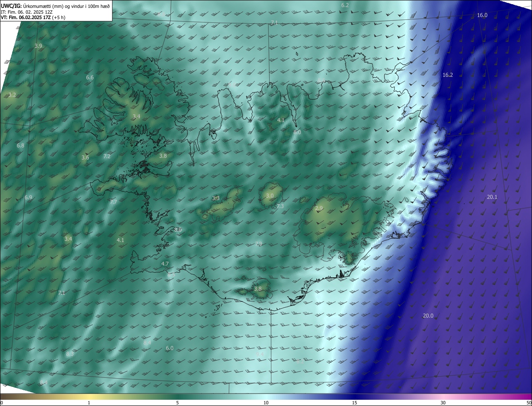Click the 7.3 value label

pyautogui.click(x=280, y=206)
